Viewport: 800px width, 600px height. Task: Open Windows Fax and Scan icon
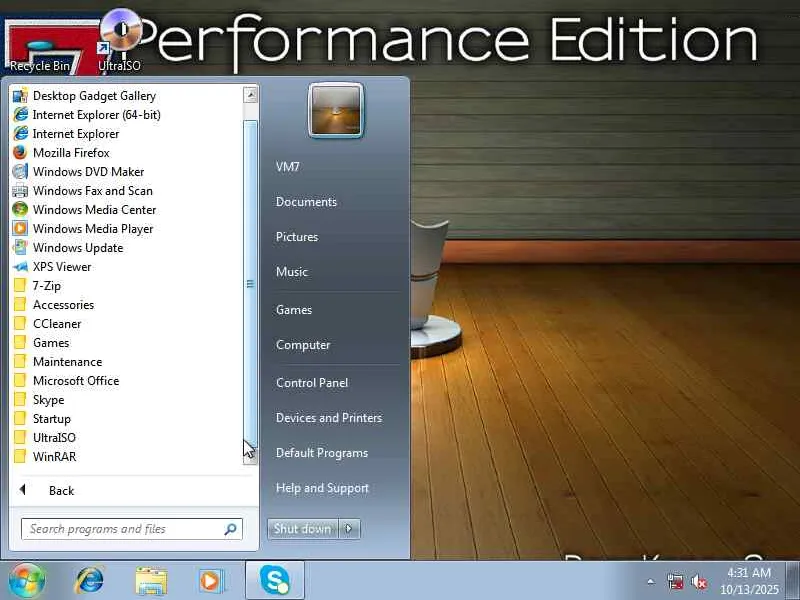point(20,190)
